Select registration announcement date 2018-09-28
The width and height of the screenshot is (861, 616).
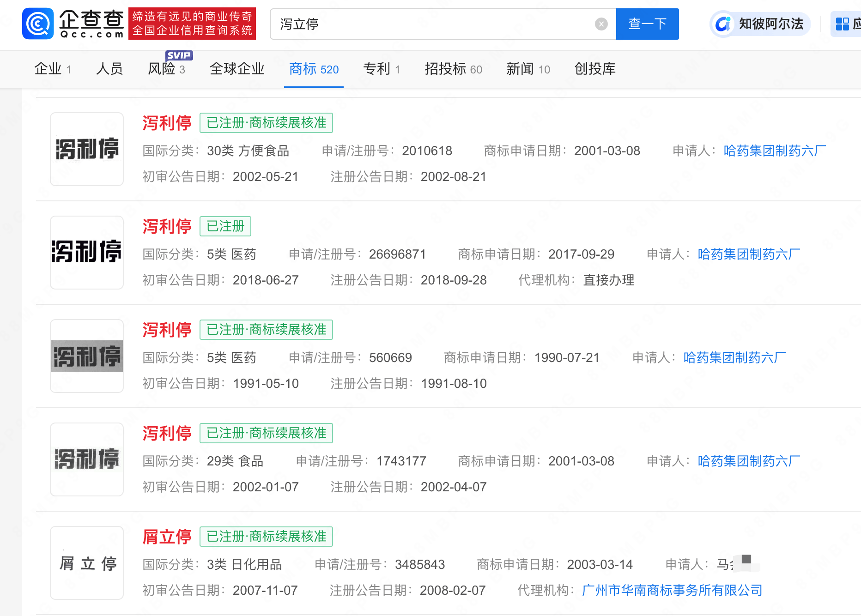click(454, 280)
